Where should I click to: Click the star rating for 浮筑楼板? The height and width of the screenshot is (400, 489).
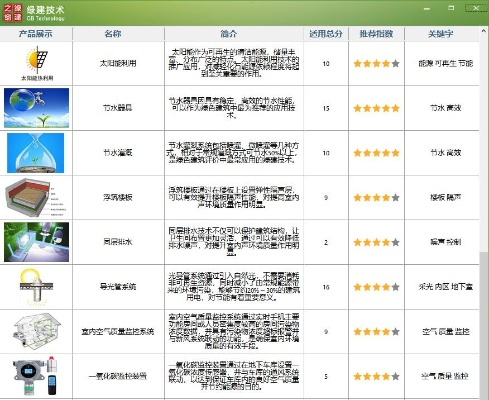coord(376,198)
